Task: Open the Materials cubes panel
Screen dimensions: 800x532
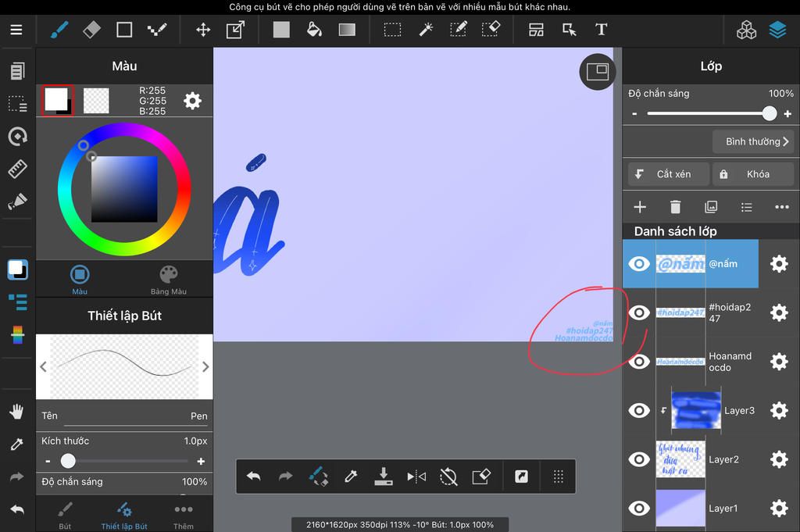Action: click(x=746, y=30)
